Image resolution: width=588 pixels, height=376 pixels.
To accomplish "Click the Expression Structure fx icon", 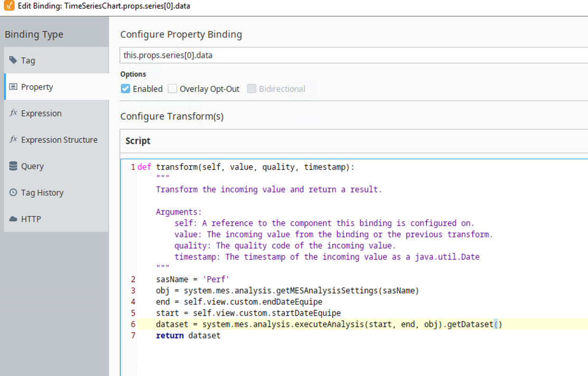I will [13, 139].
